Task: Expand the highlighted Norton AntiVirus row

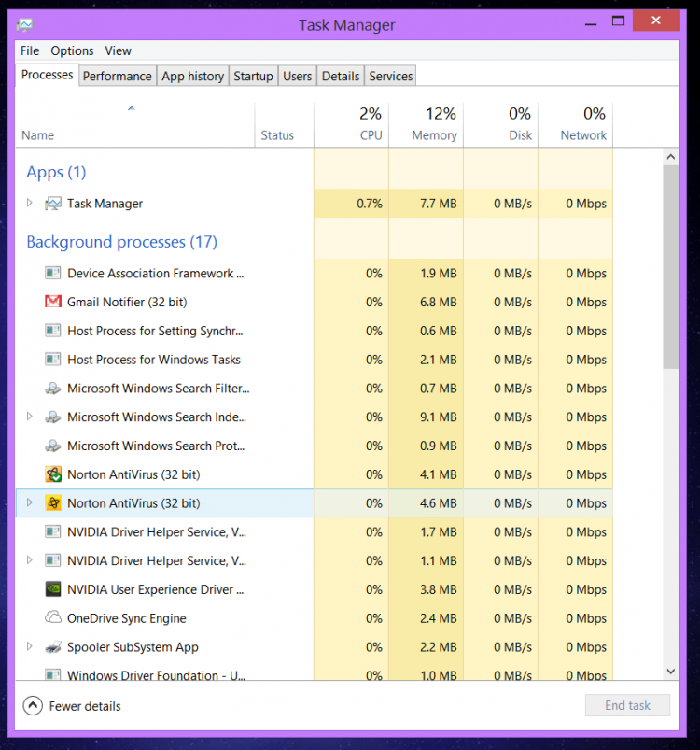Action: tap(29, 502)
